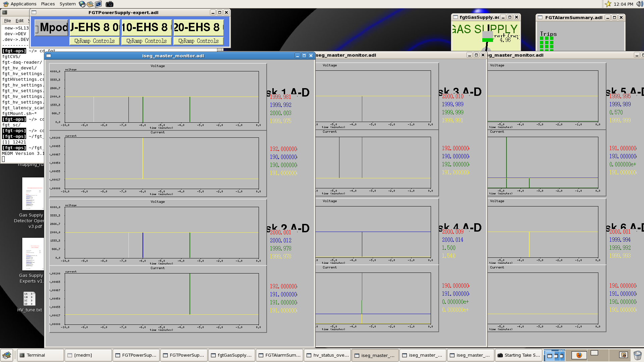Click disk 5 green voltage value 0.570
The width and height of the screenshot is (644, 362).
point(616,112)
